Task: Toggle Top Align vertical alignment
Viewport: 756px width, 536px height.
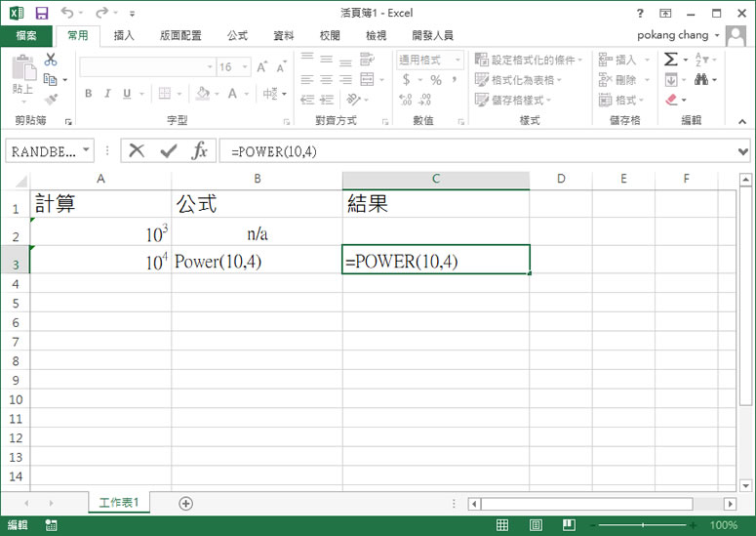Action: (x=307, y=56)
